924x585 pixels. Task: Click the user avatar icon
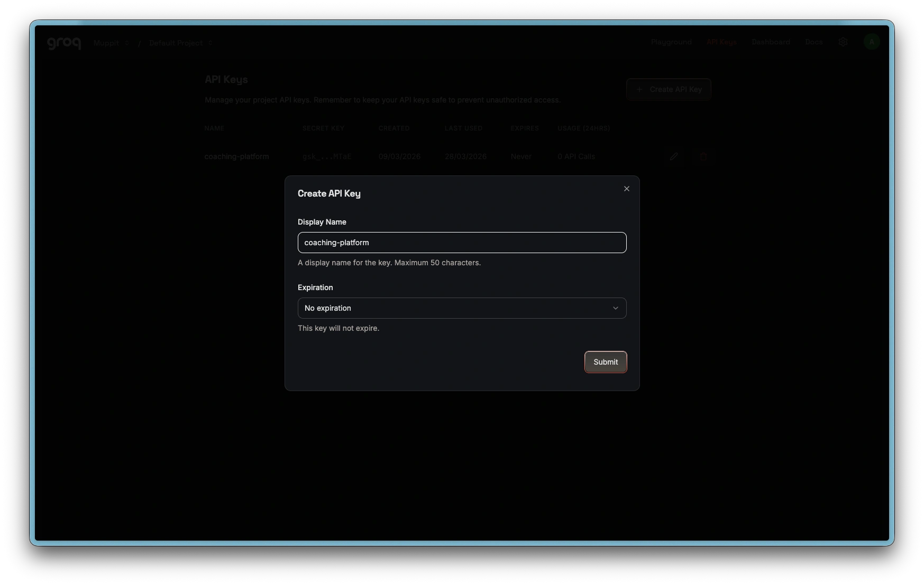point(871,42)
